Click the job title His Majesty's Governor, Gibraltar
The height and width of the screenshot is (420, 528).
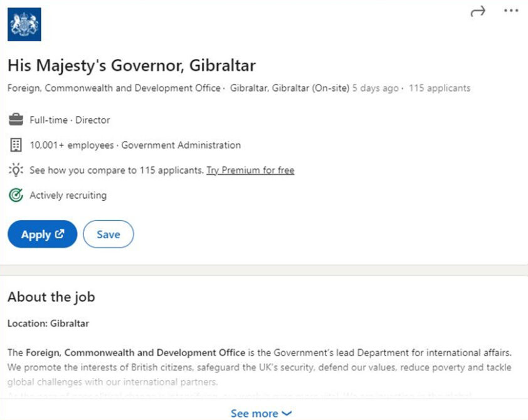click(x=132, y=65)
